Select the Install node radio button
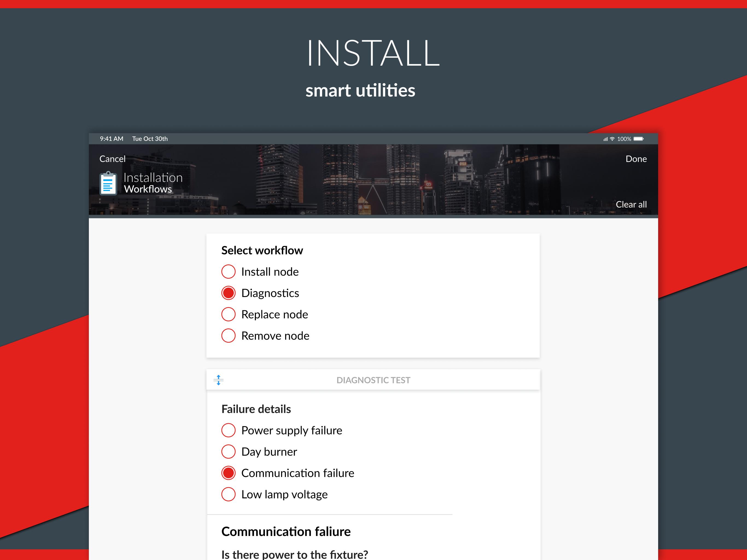 coord(228,272)
